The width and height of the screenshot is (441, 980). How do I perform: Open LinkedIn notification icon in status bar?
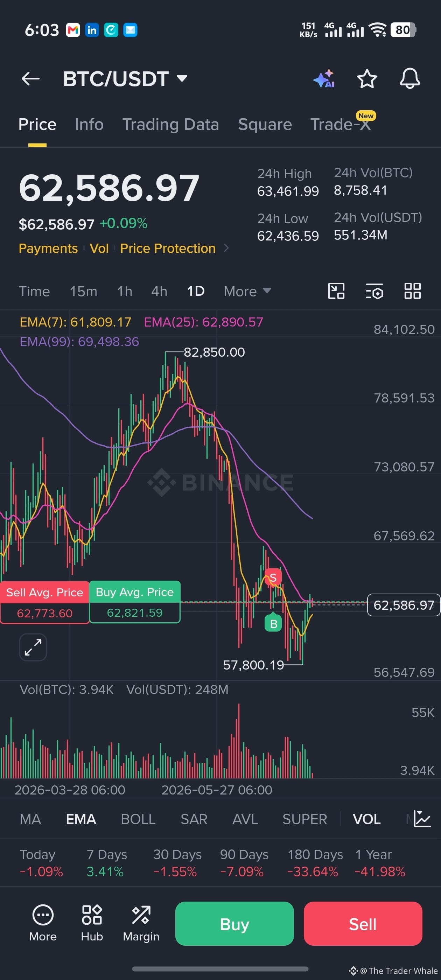[92, 30]
